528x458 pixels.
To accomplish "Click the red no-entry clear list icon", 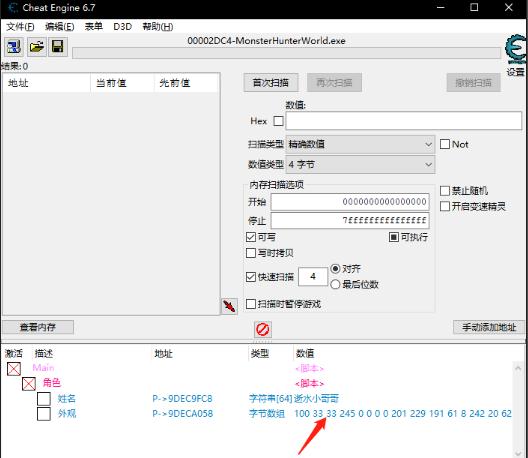I will pos(263,329).
